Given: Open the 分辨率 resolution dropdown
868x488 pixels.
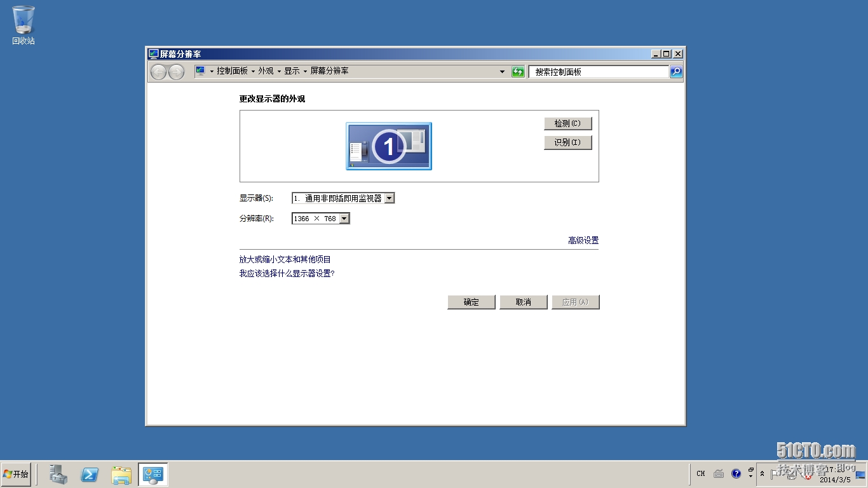Looking at the screenshot, I should pos(344,218).
